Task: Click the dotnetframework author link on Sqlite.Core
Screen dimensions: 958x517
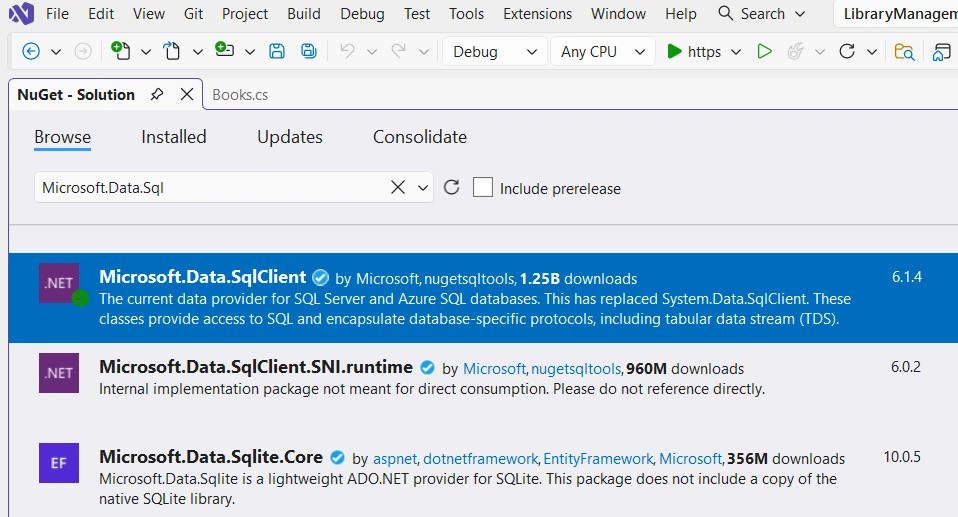Action: 481,459
